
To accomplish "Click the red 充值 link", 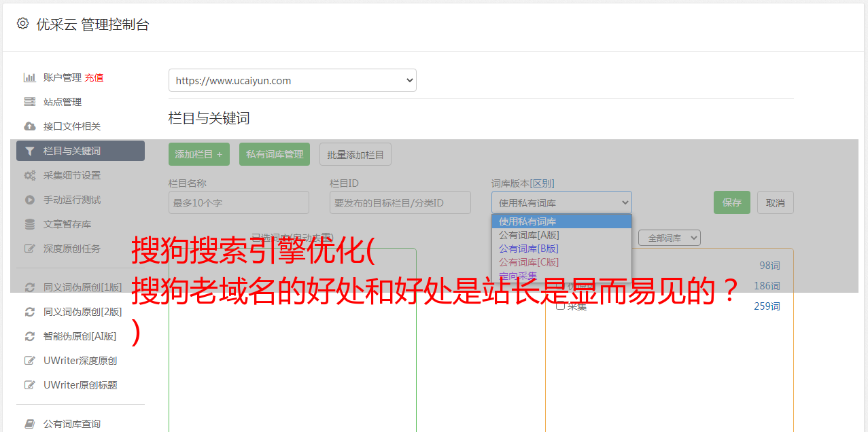I will [94, 77].
